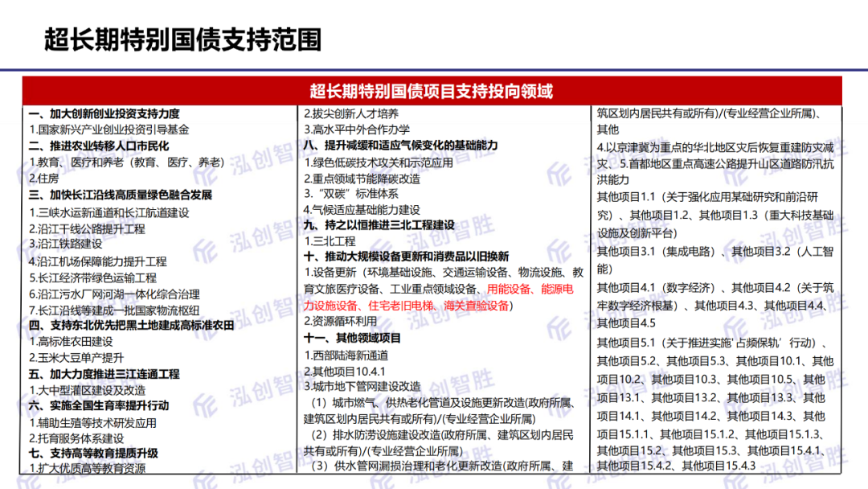Click text 其他项目4.5
Image resolution: width=868 pixels, height=489 pixels.
click(626, 323)
